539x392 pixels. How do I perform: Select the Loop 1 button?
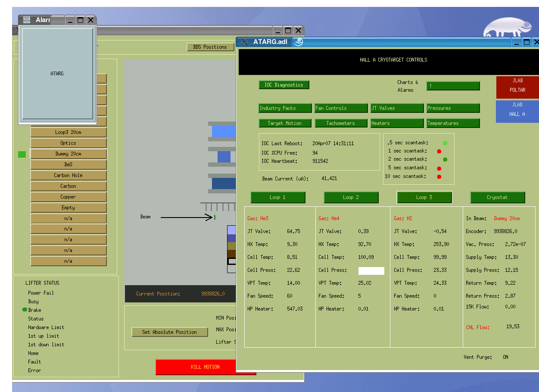pyautogui.click(x=278, y=197)
